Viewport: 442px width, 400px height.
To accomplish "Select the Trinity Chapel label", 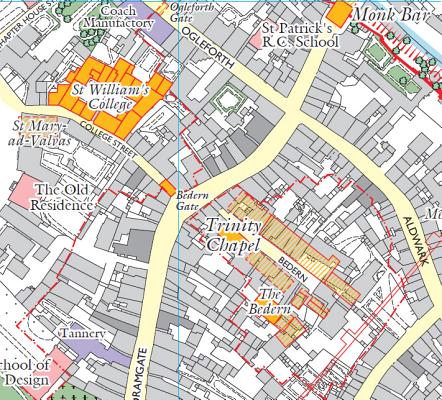I will [x=233, y=235].
